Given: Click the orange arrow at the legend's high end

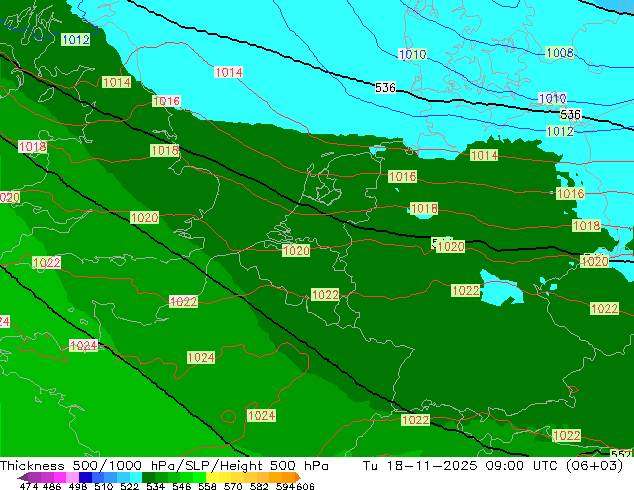Looking at the screenshot, I should click(x=298, y=477).
